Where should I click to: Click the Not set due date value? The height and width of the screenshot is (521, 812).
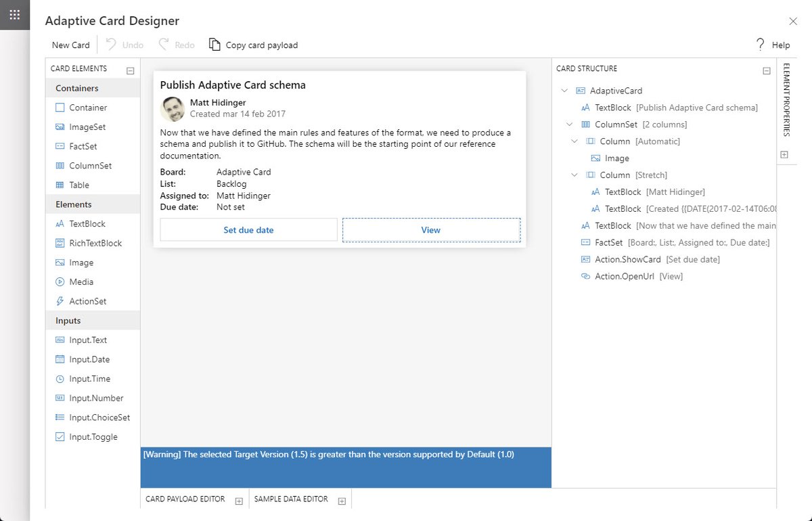[231, 208]
